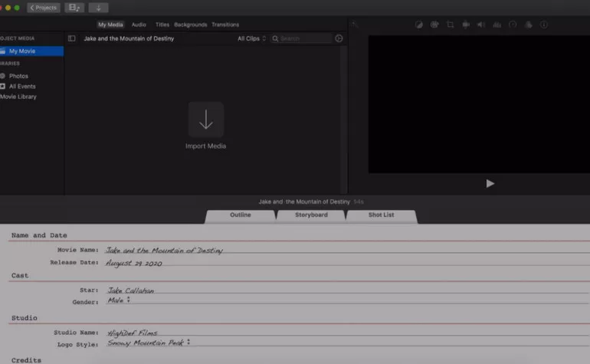
Task: Go back to Projects
Action: coord(43,8)
